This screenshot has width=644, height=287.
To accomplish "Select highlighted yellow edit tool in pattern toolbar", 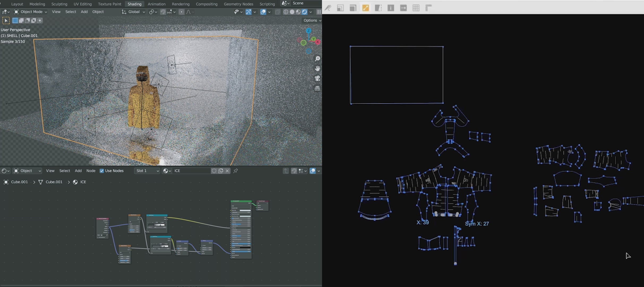I will 366,8.
